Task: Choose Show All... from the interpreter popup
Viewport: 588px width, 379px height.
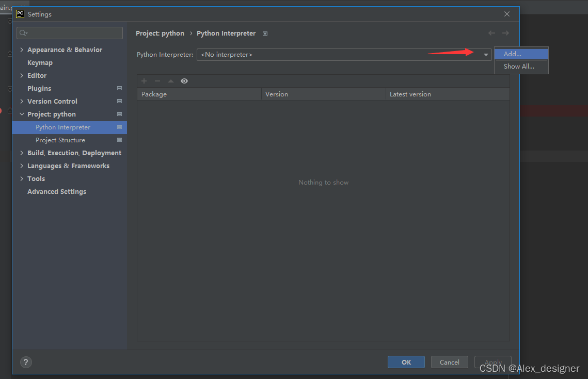Action: (x=521, y=67)
